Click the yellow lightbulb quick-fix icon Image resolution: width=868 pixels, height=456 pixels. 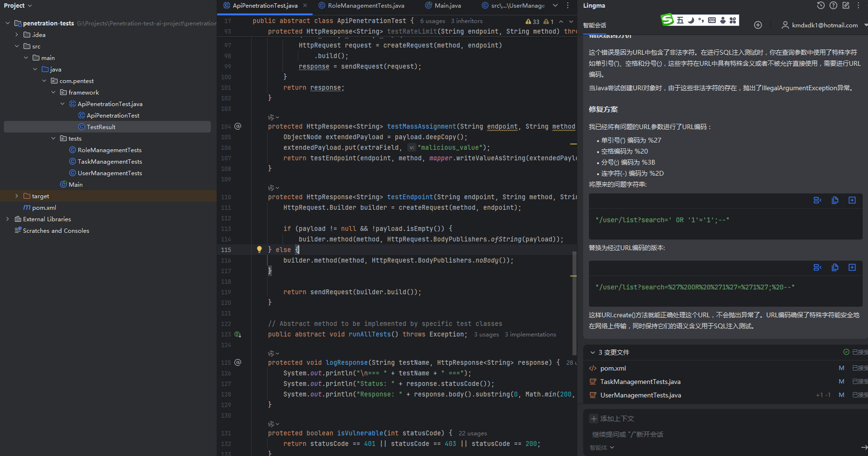coord(259,249)
